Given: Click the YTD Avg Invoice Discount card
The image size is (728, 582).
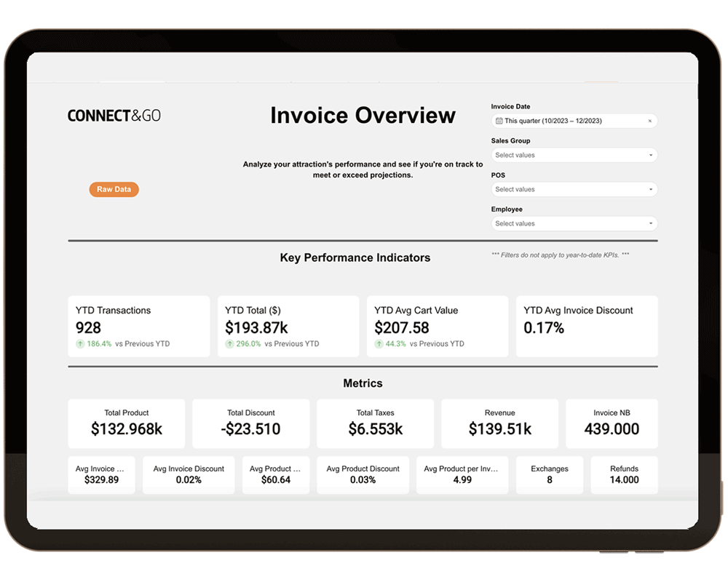Looking at the screenshot, I should coord(587,325).
